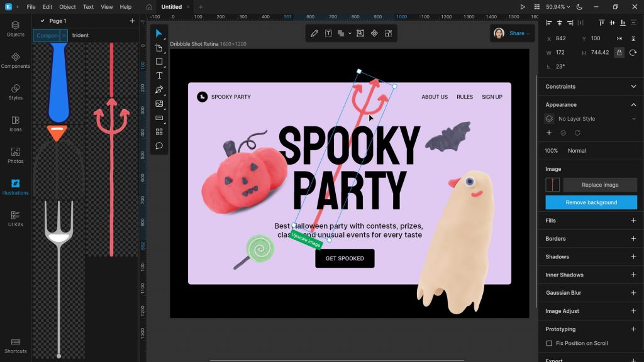Image resolution: width=644 pixels, height=362 pixels.
Task: Open the No Layer Style dropdown
Action: coord(591,119)
